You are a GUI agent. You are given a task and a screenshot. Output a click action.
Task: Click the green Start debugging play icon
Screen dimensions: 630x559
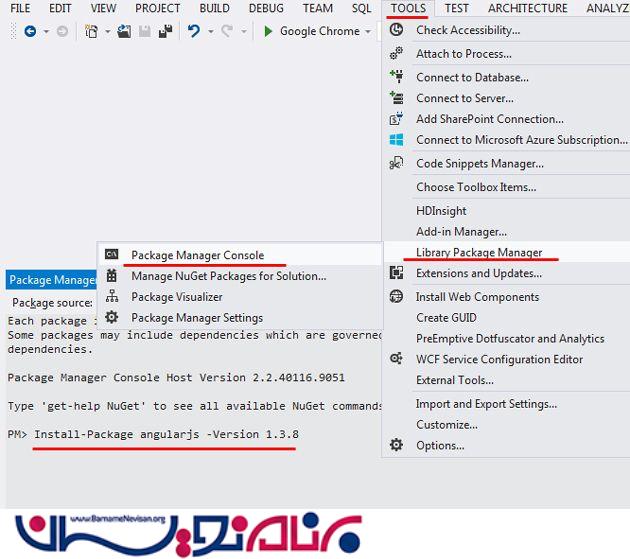click(x=268, y=32)
